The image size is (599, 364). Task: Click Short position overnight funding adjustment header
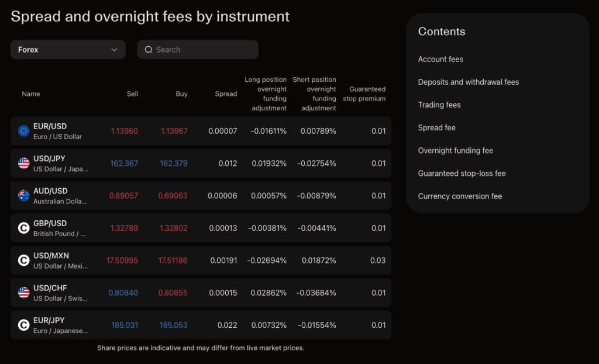314,94
